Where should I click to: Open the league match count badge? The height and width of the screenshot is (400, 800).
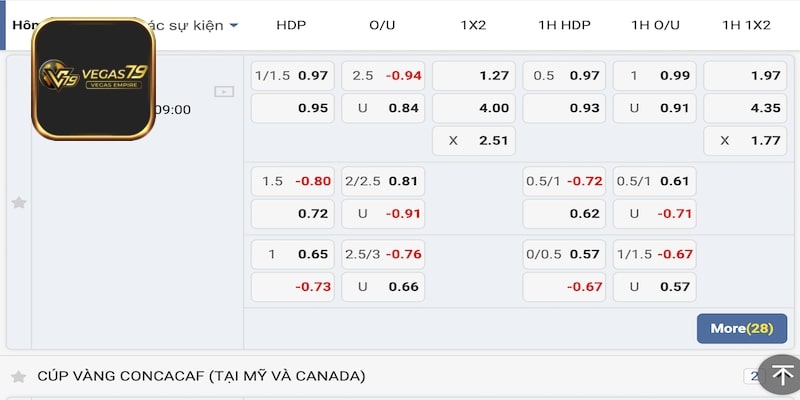750,377
